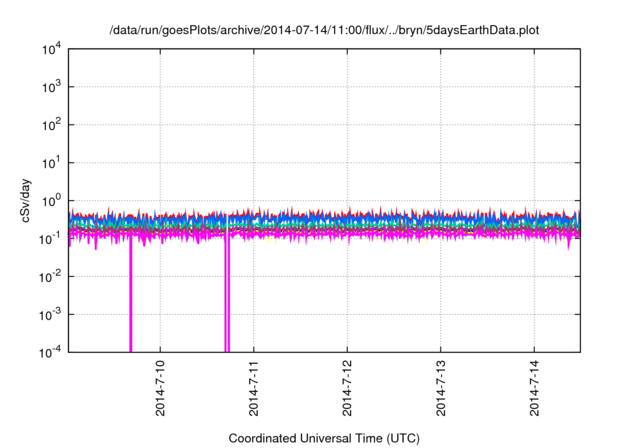Click the 10^2 y-axis tick label
This screenshot has height=448, width=640.
[x=51, y=125]
